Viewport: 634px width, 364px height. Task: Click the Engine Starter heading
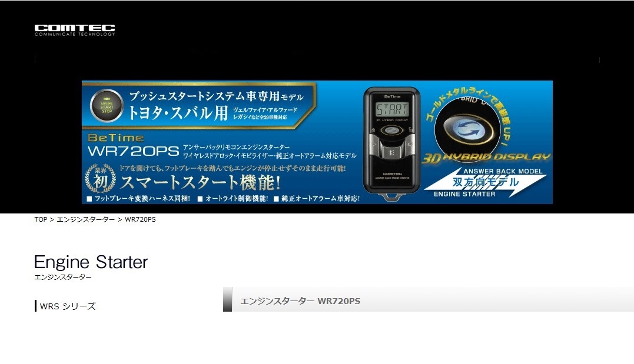91,262
